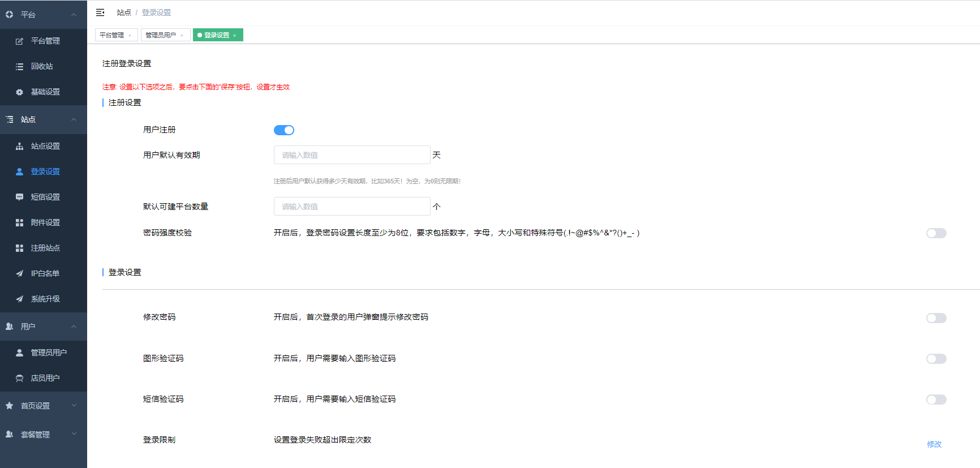Click the 回收站 list icon

(x=19, y=67)
